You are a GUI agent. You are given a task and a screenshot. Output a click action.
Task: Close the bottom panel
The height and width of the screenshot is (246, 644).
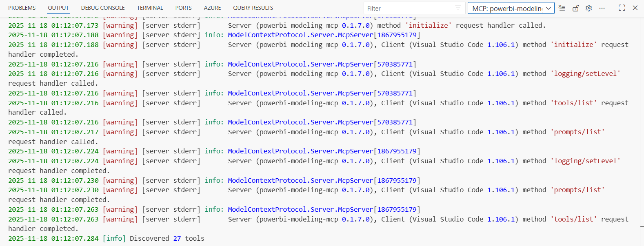click(635, 8)
